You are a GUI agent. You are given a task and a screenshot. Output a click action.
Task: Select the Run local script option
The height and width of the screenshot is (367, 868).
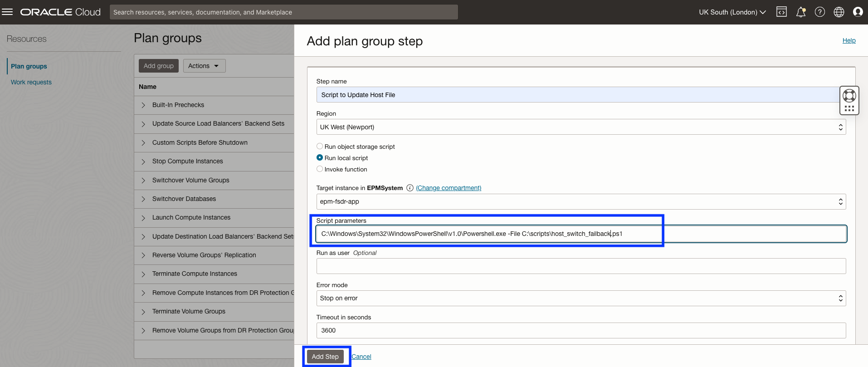pos(320,157)
